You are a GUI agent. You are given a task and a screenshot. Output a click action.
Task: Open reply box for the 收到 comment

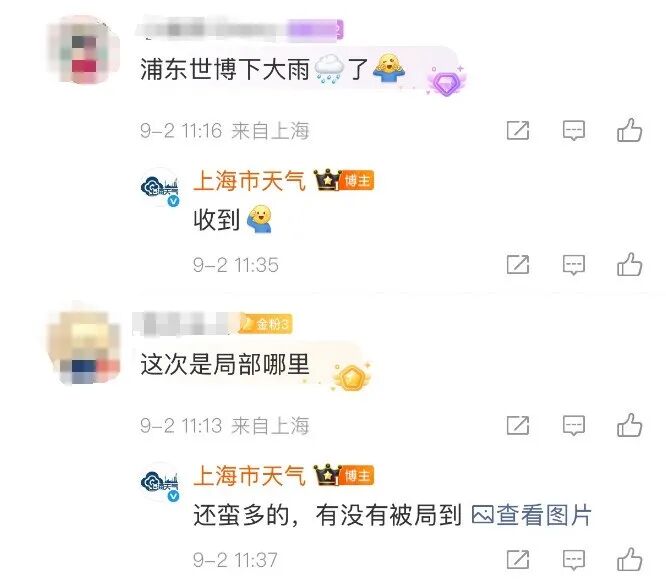(x=574, y=265)
